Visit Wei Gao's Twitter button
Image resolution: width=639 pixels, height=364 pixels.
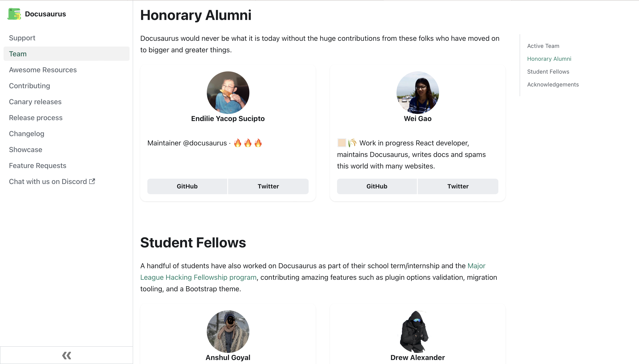(458, 186)
